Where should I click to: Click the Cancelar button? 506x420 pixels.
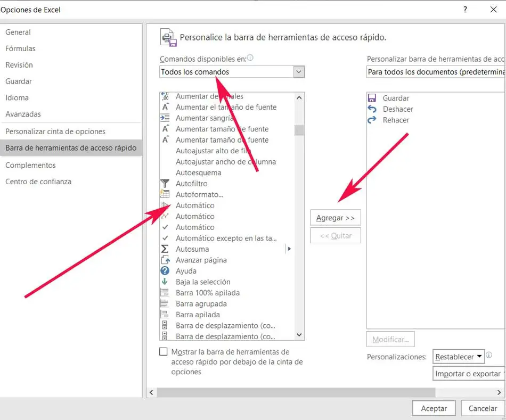coord(483,408)
